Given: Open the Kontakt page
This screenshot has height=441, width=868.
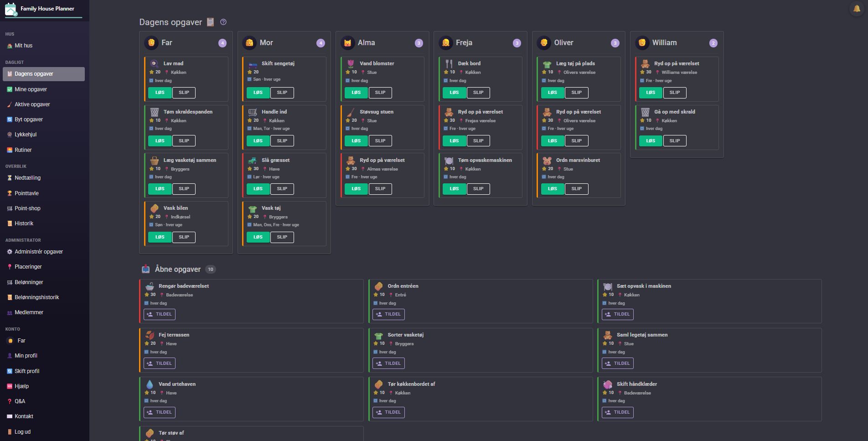Looking at the screenshot, I should 44,416.
